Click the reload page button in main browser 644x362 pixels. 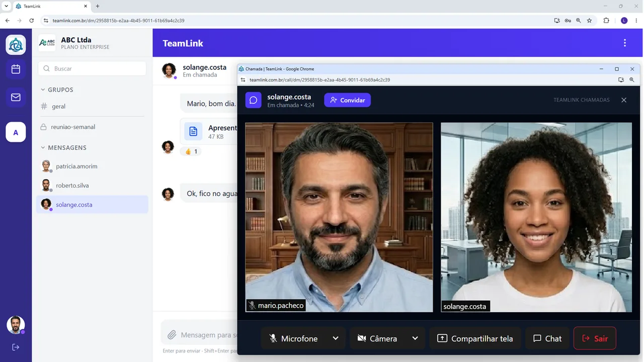tap(31, 21)
